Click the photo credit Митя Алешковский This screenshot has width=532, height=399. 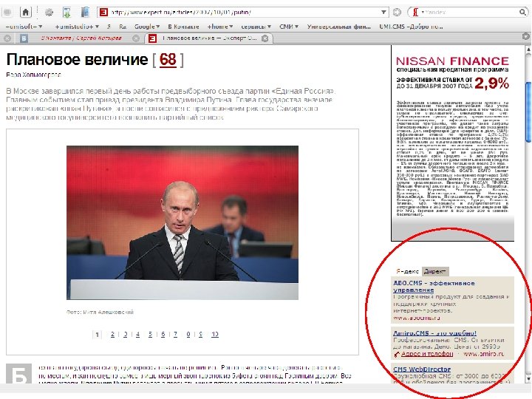click(x=100, y=312)
